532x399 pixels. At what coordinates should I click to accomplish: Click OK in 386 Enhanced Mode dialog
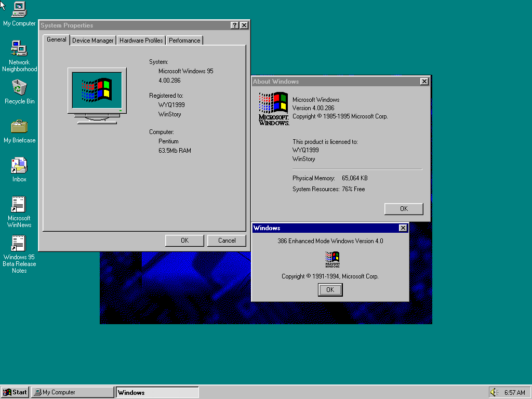[330, 290]
